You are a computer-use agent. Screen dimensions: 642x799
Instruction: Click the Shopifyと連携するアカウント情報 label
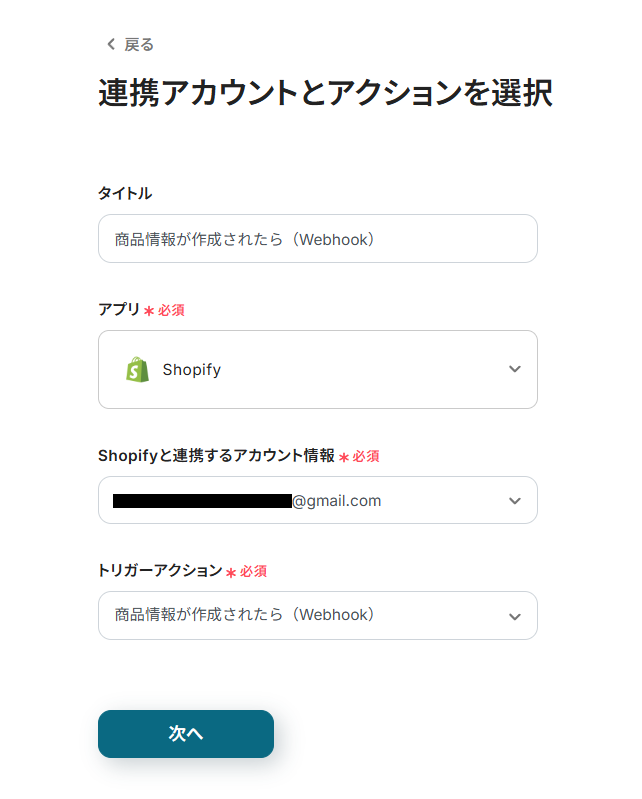point(216,456)
